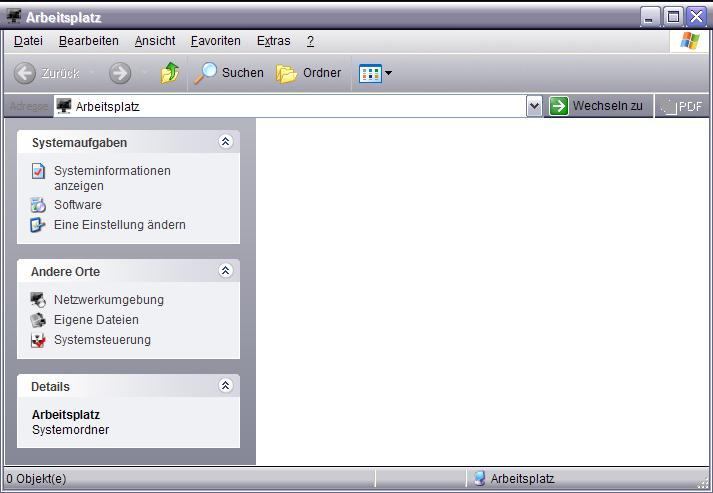Click the Wechseln zu label
This screenshot has width=713, height=493.
click(608, 106)
